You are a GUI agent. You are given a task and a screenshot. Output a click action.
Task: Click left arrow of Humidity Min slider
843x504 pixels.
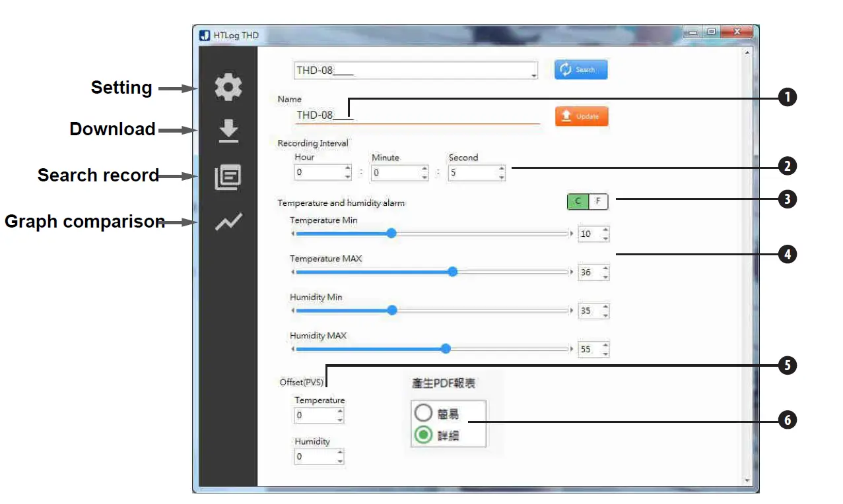[292, 310]
